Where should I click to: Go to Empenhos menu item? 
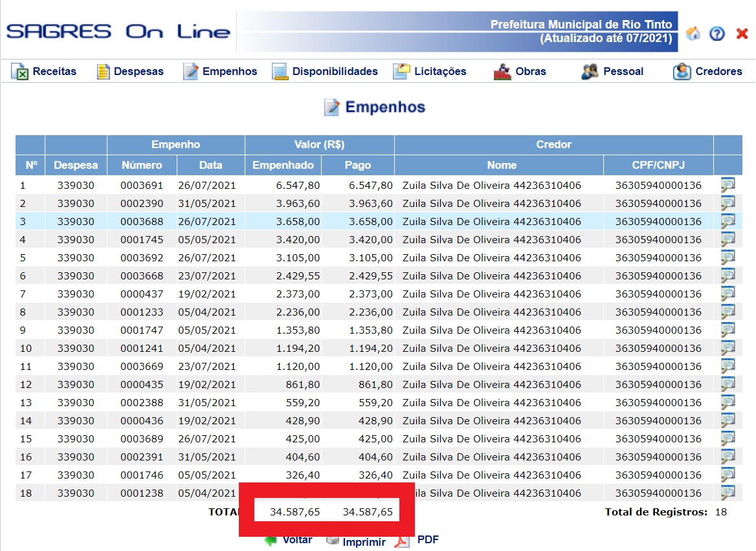coord(221,72)
